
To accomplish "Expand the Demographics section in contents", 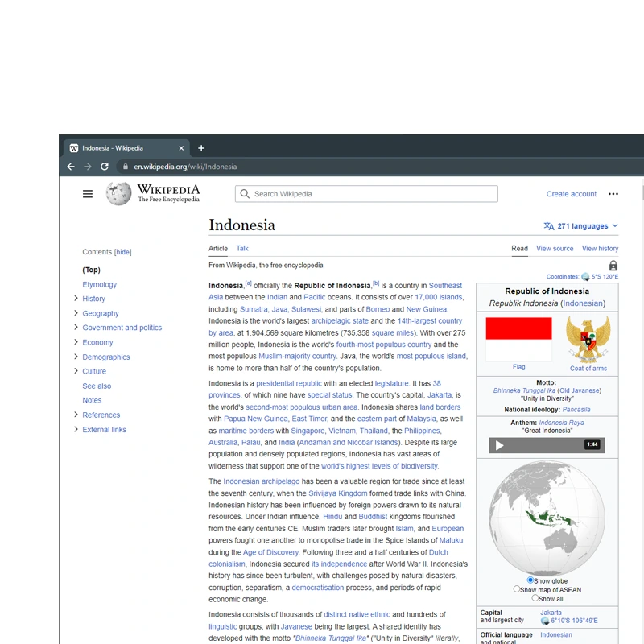I will (76, 357).
